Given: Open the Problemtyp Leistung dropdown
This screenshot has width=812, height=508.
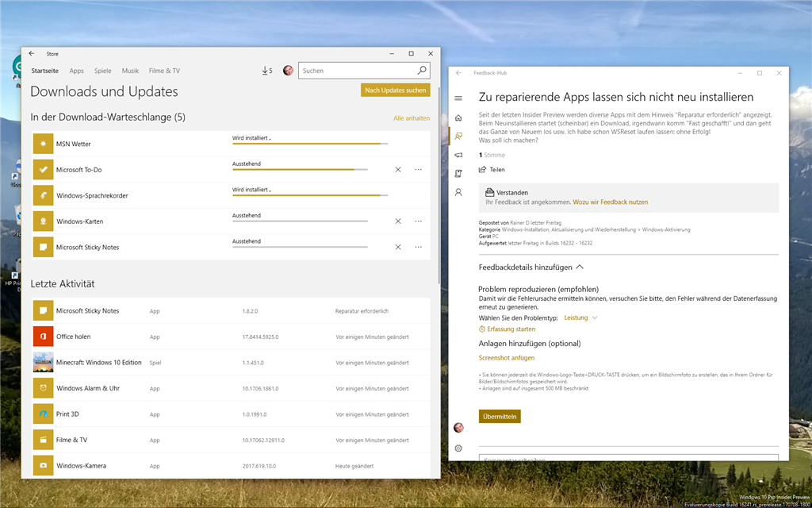Looking at the screenshot, I should tap(580, 317).
